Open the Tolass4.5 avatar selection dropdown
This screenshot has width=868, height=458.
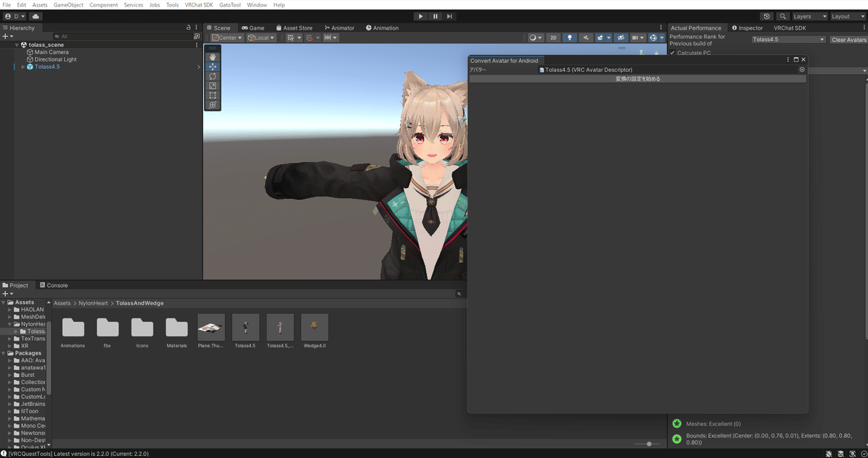coord(788,39)
